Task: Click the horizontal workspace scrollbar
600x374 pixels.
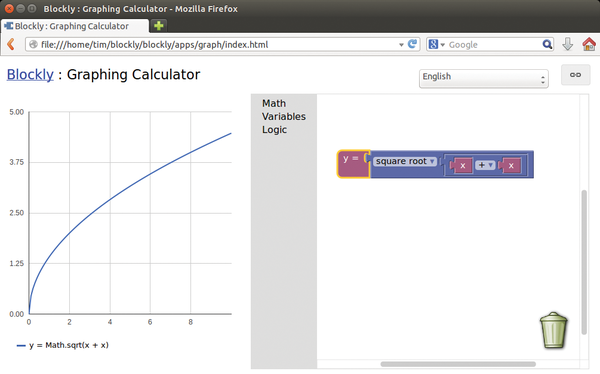Action: click(x=458, y=364)
